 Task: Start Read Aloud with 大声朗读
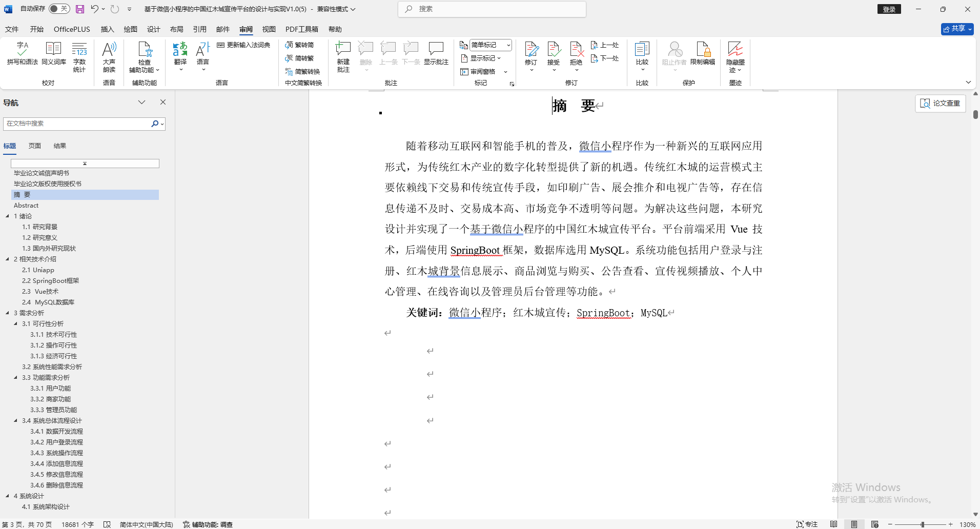coord(109,56)
